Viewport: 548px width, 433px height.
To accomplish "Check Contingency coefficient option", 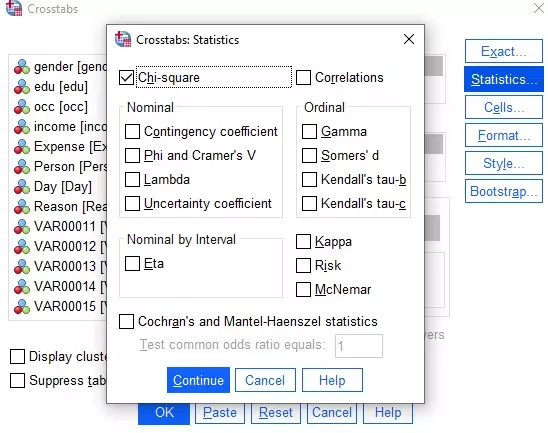I will (x=132, y=132).
